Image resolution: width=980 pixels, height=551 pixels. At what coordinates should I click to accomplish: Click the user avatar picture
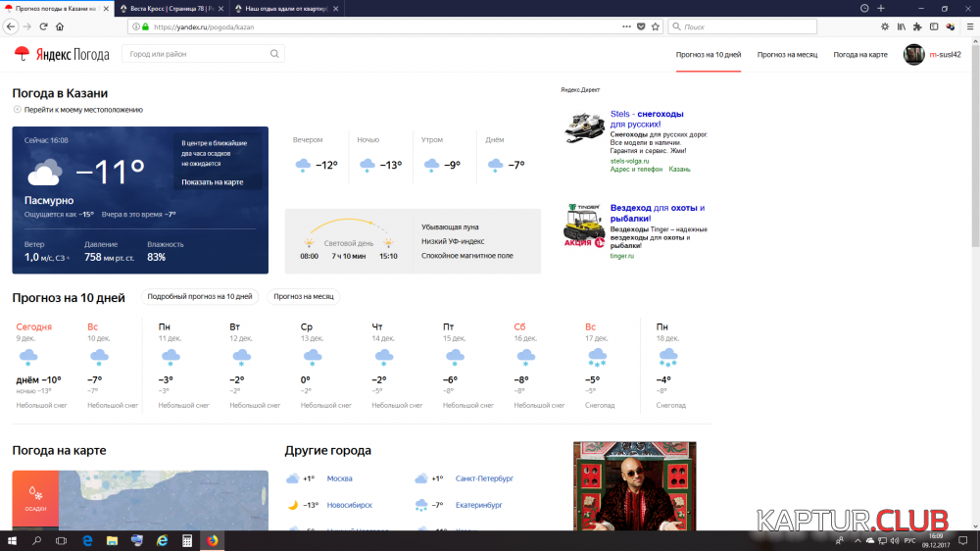pyautogui.click(x=913, y=54)
